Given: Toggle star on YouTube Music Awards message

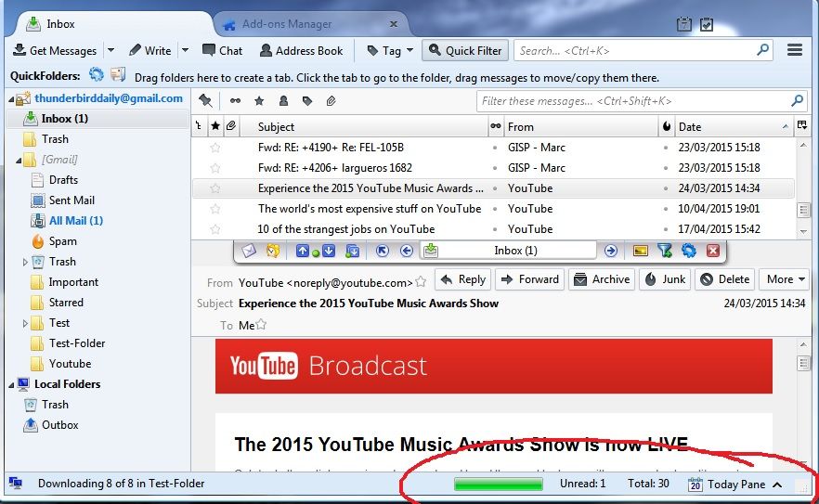Looking at the screenshot, I should (x=215, y=188).
